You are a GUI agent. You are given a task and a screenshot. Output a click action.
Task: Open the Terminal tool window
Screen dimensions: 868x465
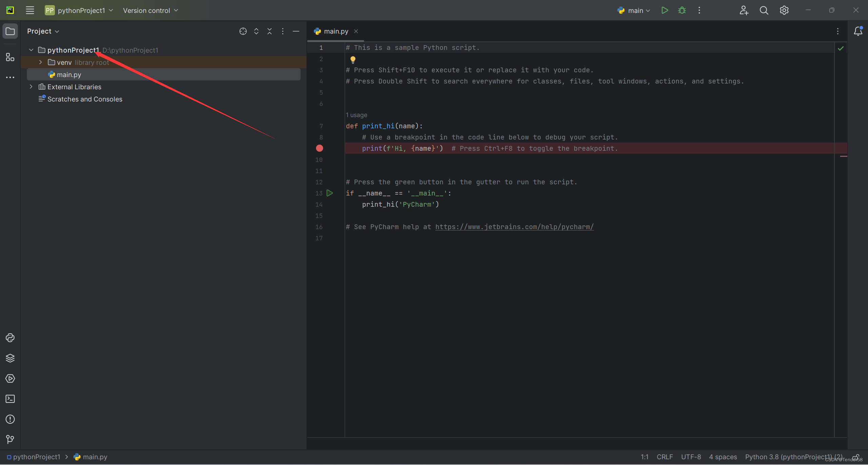coord(10,399)
